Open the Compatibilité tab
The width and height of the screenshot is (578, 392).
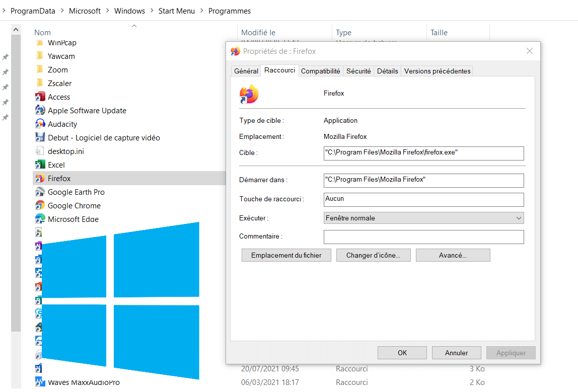pos(320,71)
